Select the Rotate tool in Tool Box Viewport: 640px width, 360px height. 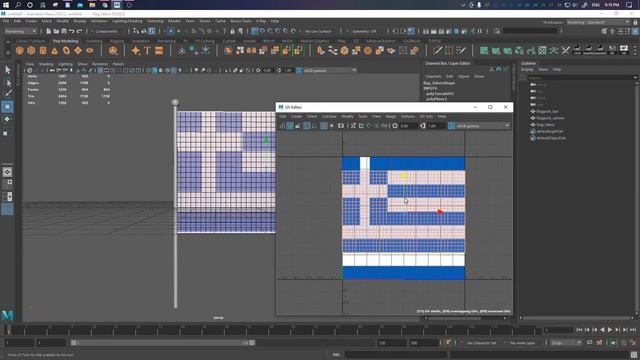pyautogui.click(x=7, y=119)
